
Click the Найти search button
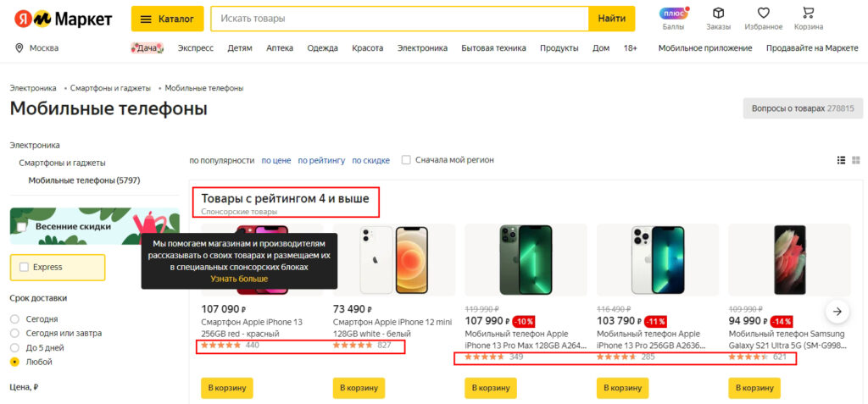click(612, 19)
